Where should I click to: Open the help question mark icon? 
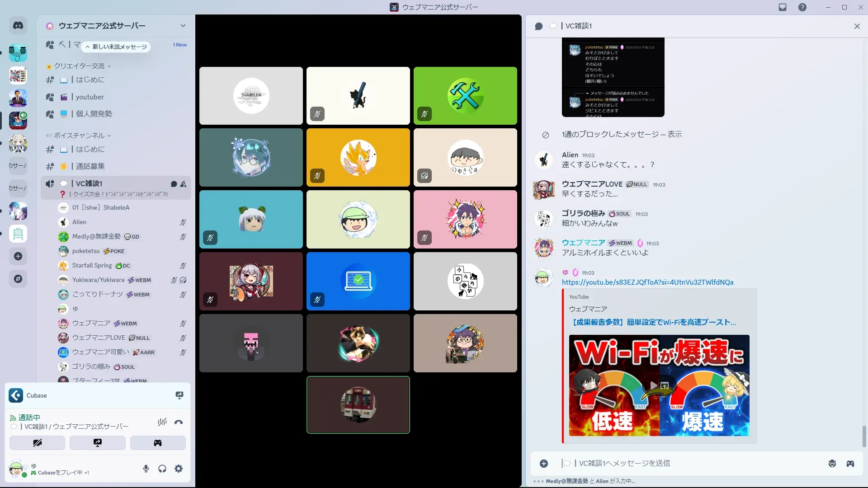point(802,7)
